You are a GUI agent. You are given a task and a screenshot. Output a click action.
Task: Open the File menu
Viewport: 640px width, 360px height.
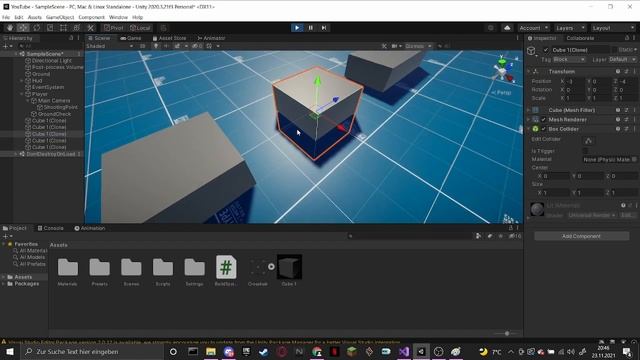point(6,17)
